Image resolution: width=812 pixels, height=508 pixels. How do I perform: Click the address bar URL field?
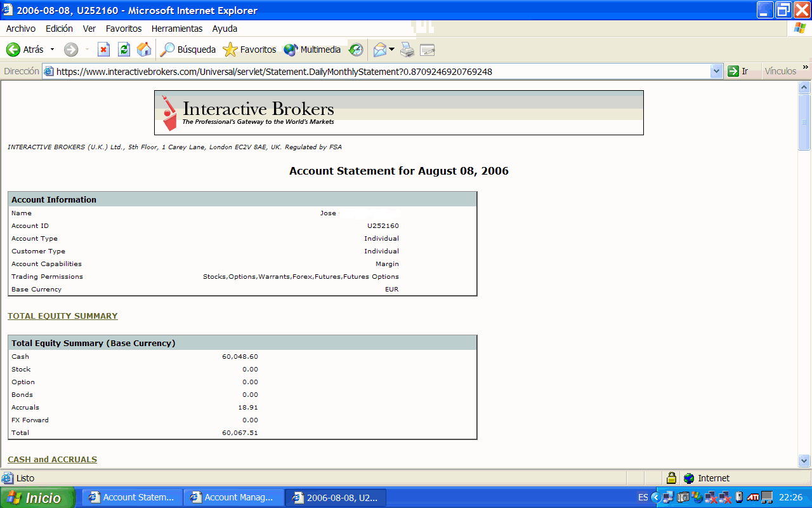coord(383,72)
